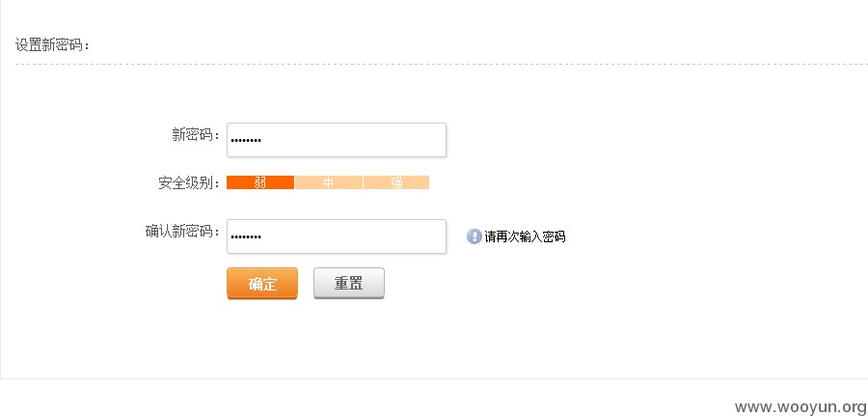
Task: Click the horizontal border line above the watermark
Action: [x=434, y=379]
